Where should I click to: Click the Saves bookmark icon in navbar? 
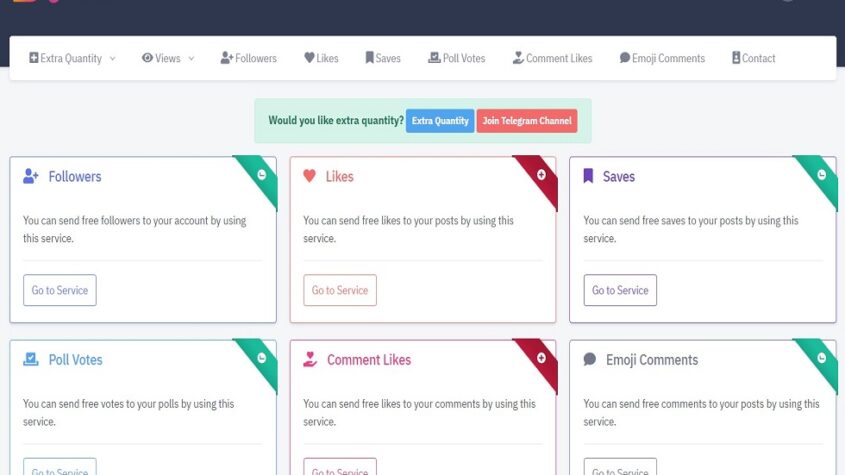[x=369, y=58]
